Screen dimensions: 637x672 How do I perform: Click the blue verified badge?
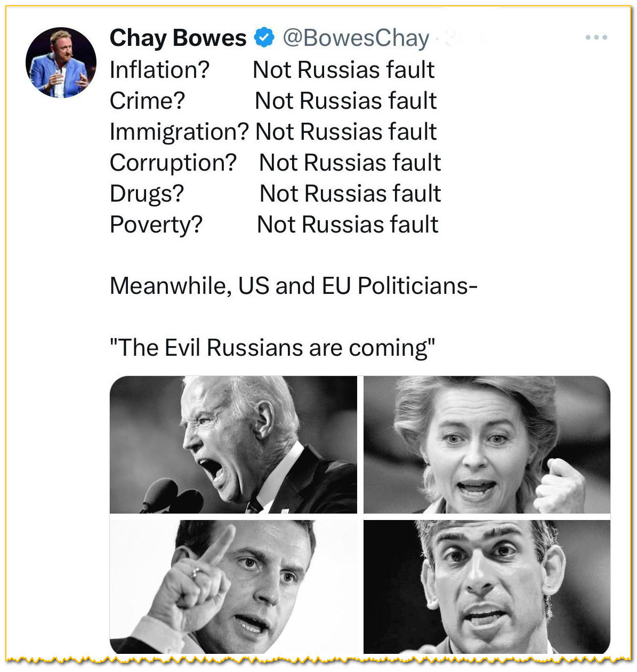(x=264, y=37)
